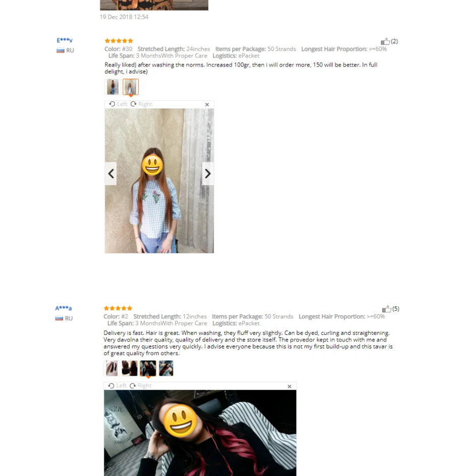Open second thumbnail in A***a's review
This screenshot has width=454, height=476.
tap(130, 368)
